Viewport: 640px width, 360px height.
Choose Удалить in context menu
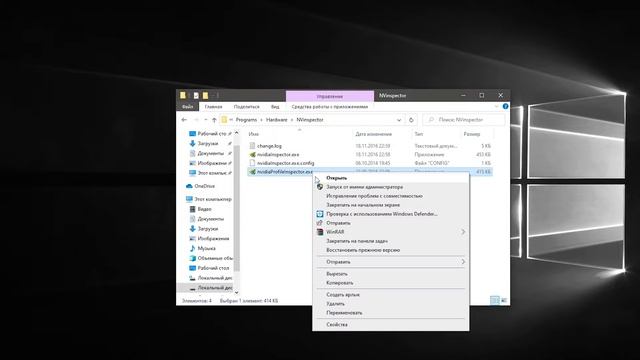[x=391, y=304]
